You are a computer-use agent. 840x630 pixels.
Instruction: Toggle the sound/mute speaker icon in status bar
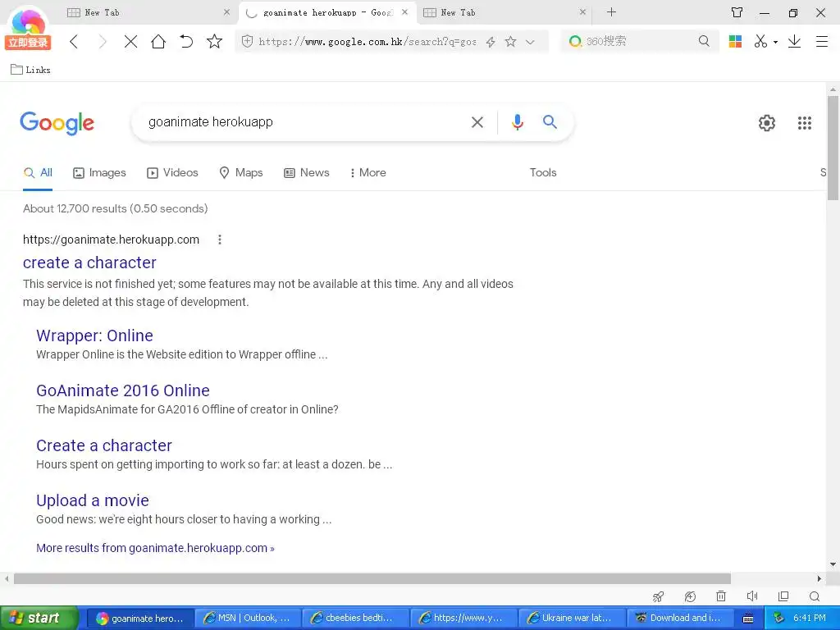coord(752,596)
